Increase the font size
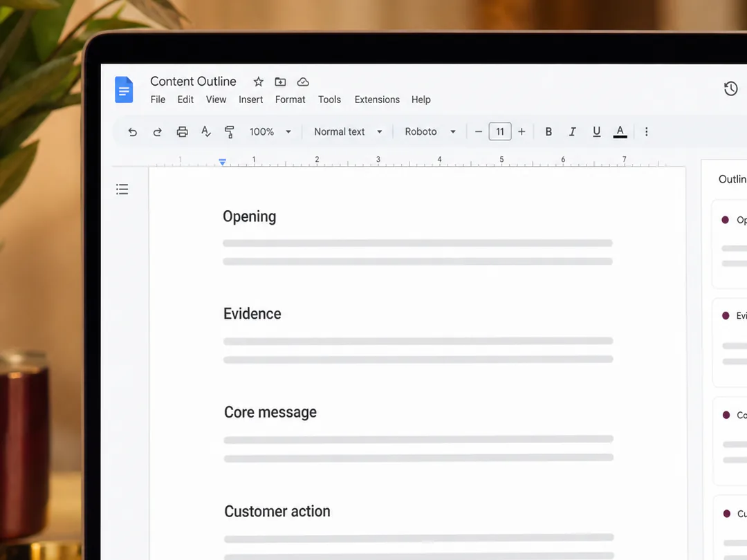This screenshot has width=747, height=560. [522, 132]
